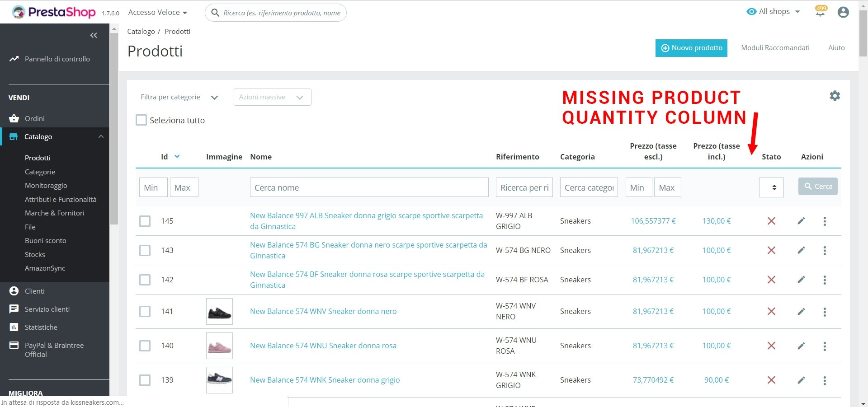Viewport: 868px width, 407px height.
Task: Open Accesso Veloce dropdown
Action: click(157, 12)
